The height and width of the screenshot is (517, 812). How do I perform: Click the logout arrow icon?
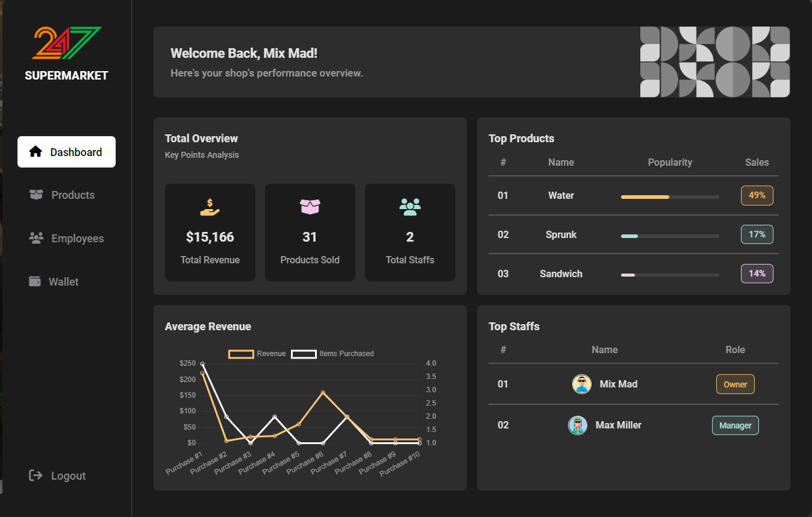tap(36, 475)
